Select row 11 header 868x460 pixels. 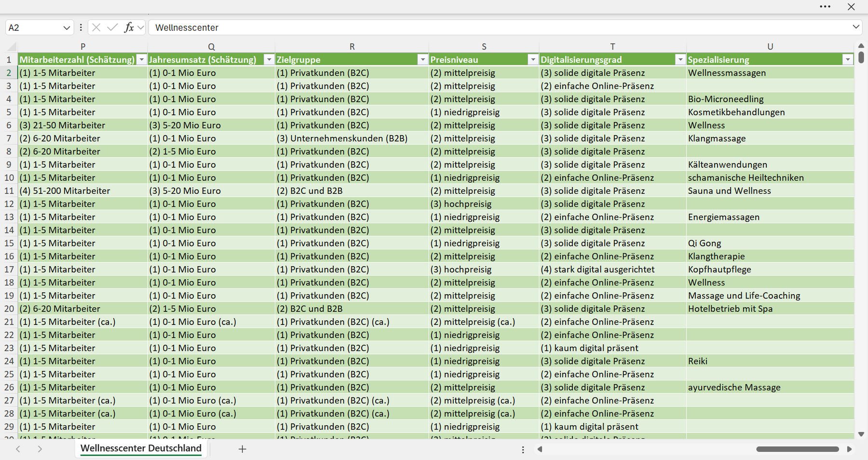coord(9,191)
